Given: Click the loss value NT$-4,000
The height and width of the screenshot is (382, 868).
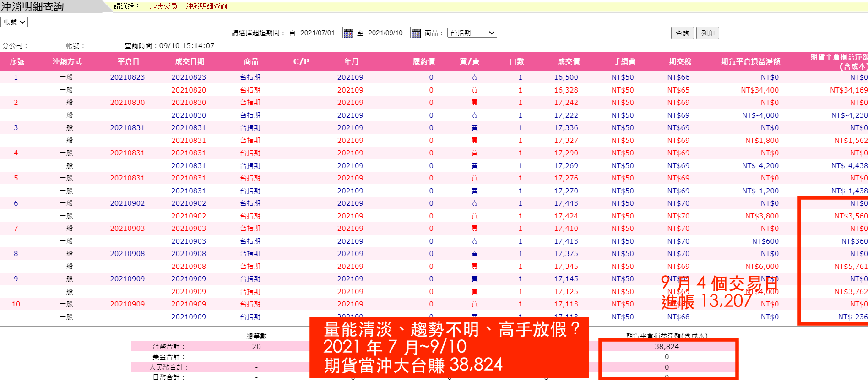Looking at the screenshot, I should (x=760, y=115).
